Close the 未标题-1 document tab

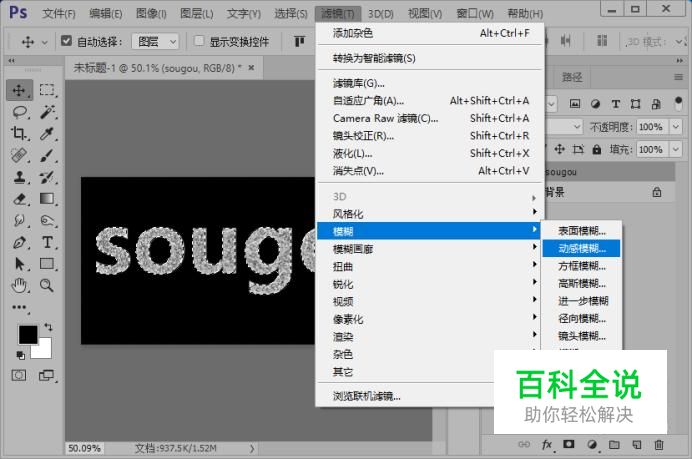251,68
